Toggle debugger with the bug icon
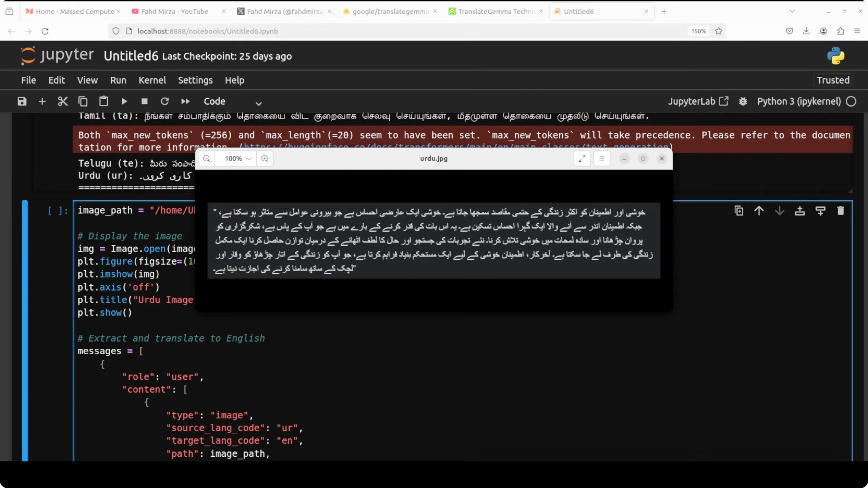The height and width of the screenshot is (488, 868). coord(743,101)
